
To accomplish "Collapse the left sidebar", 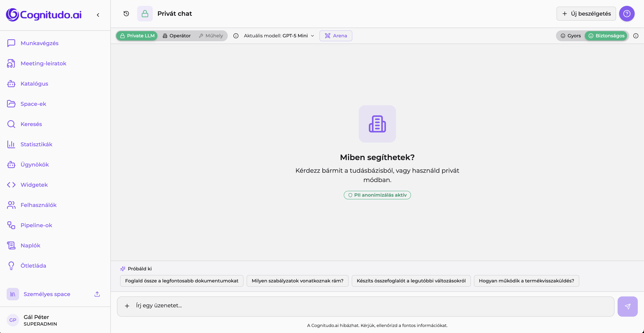I will point(98,15).
